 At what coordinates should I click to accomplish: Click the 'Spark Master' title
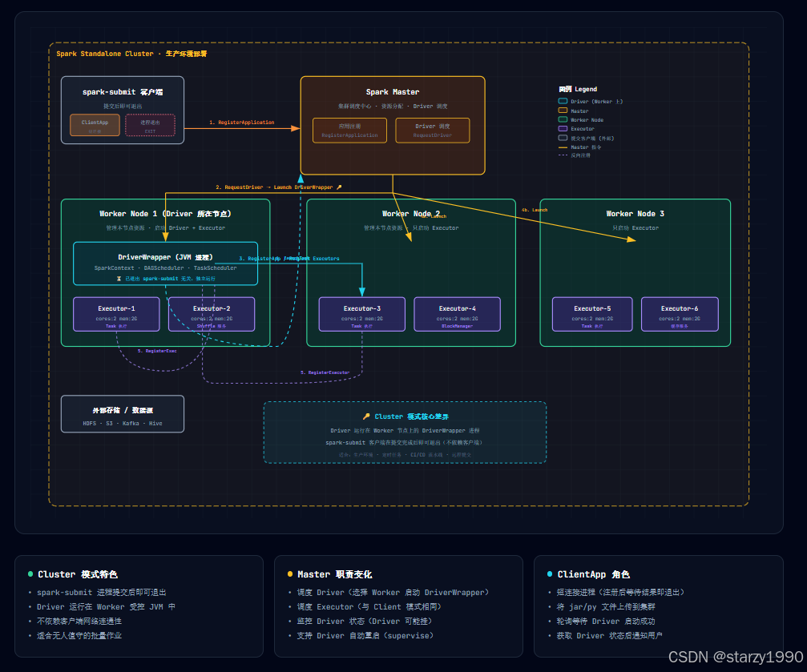coord(392,92)
